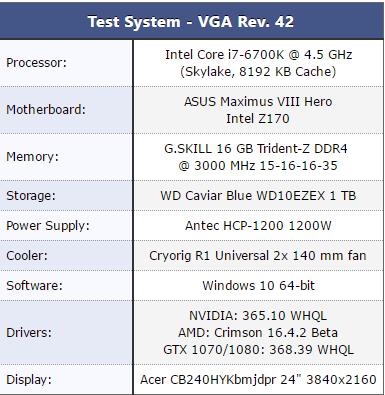Image resolution: width=385 pixels, height=395 pixels.
Task: Select the Software row label
Action: pyautogui.click(x=34, y=286)
